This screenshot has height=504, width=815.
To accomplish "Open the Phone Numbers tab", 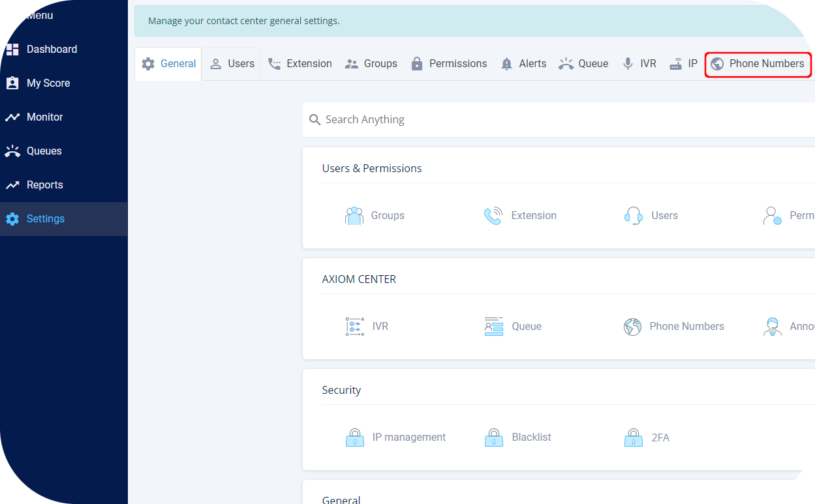I will click(x=758, y=64).
